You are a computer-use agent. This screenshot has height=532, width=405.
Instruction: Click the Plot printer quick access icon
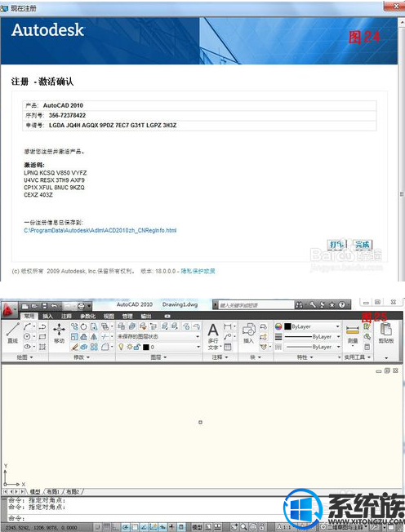tap(81, 306)
